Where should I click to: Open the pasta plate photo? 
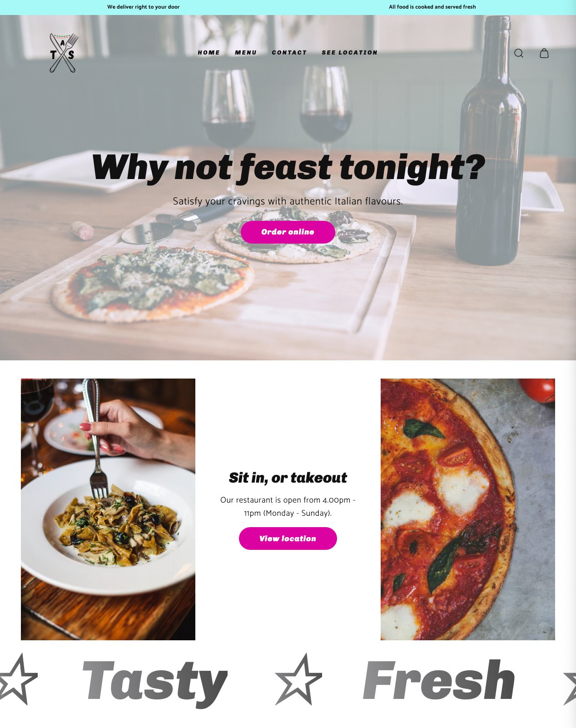(108, 509)
